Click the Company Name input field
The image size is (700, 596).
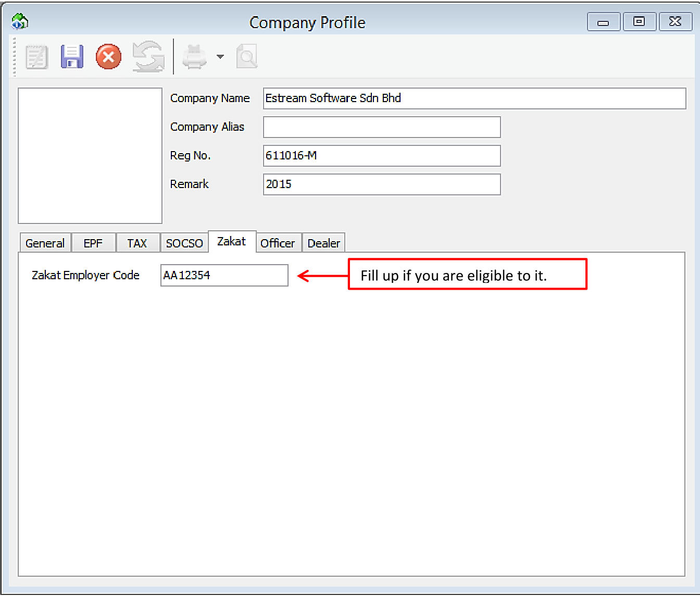click(x=474, y=98)
